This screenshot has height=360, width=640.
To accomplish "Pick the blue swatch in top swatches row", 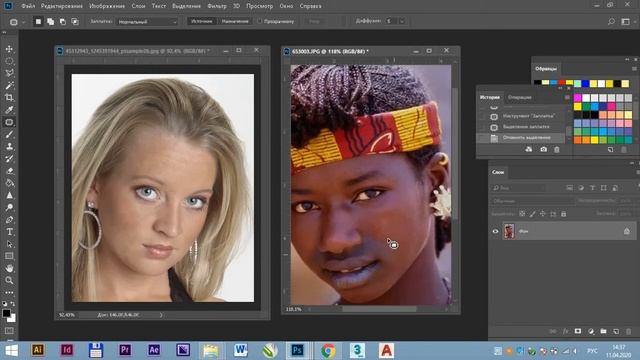I will [585, 84].
